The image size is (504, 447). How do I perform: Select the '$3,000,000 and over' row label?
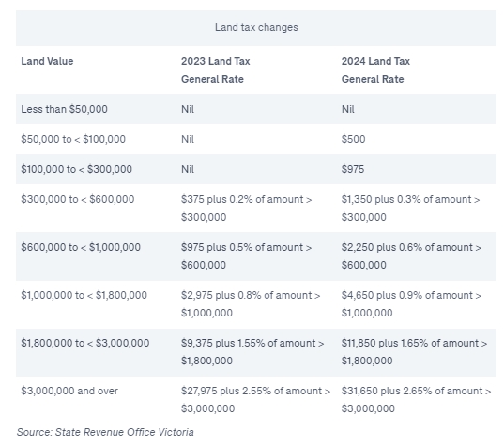point(69,391)
